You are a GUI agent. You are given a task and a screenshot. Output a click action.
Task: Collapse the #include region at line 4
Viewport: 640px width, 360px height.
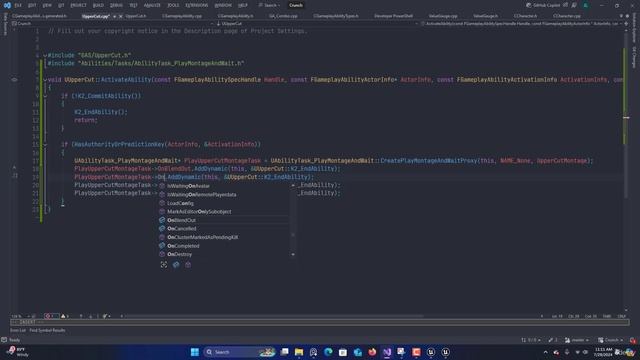45,55
